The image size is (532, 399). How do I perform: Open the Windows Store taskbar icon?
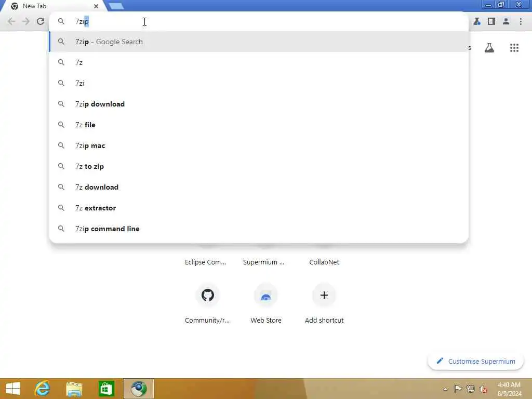click(106, 389)
